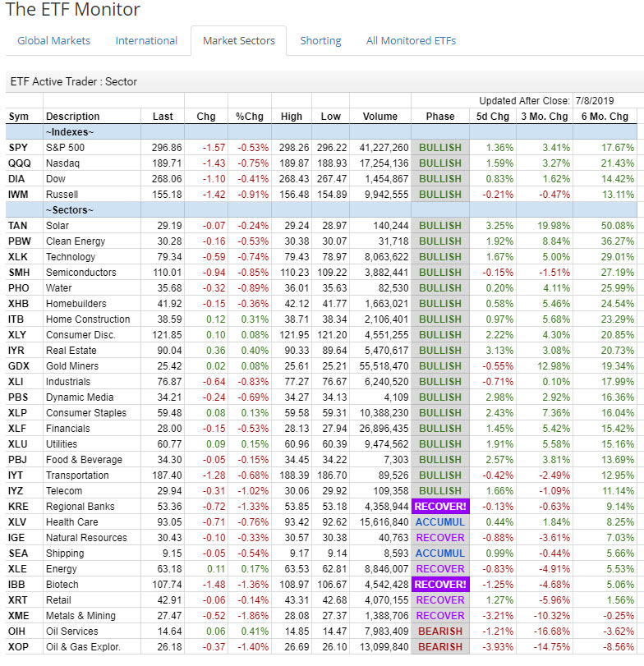Click the KRE symbol

click(18, 507)
